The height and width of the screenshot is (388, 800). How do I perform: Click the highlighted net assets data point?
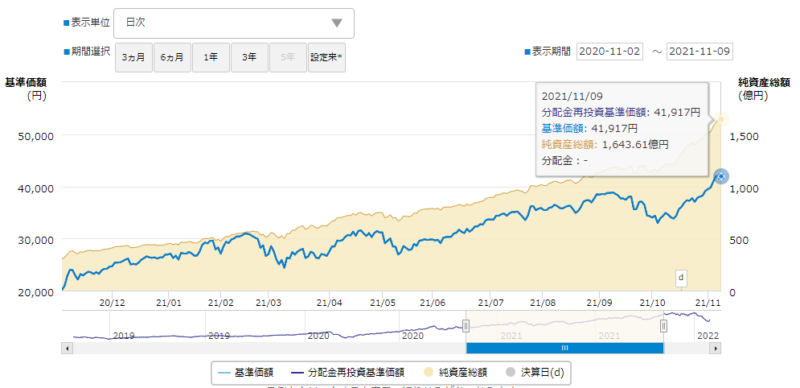click(722, 119)
